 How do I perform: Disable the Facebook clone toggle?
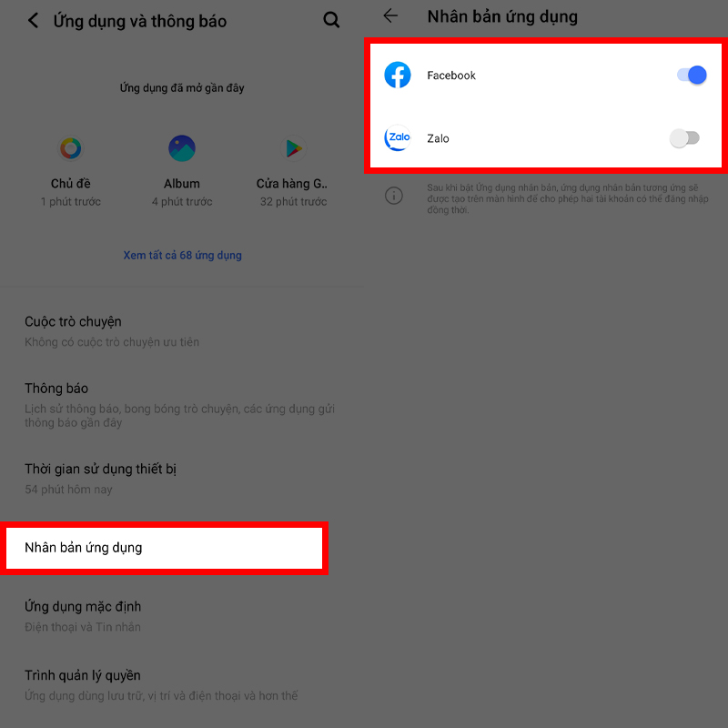pos(692,75)
